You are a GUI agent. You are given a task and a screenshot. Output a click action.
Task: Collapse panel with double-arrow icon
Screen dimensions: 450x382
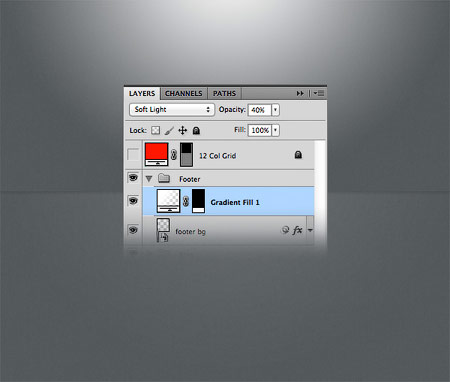coord(300,94)
